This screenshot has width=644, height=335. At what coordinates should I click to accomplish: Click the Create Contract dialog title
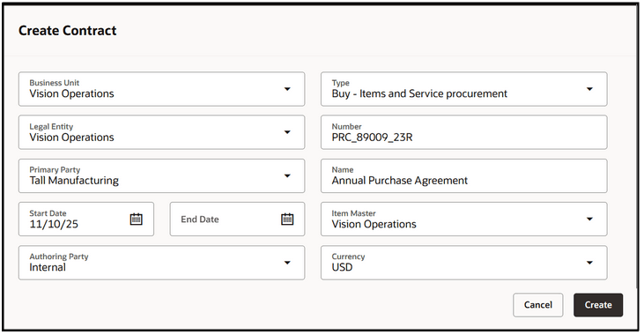[67, 31]
